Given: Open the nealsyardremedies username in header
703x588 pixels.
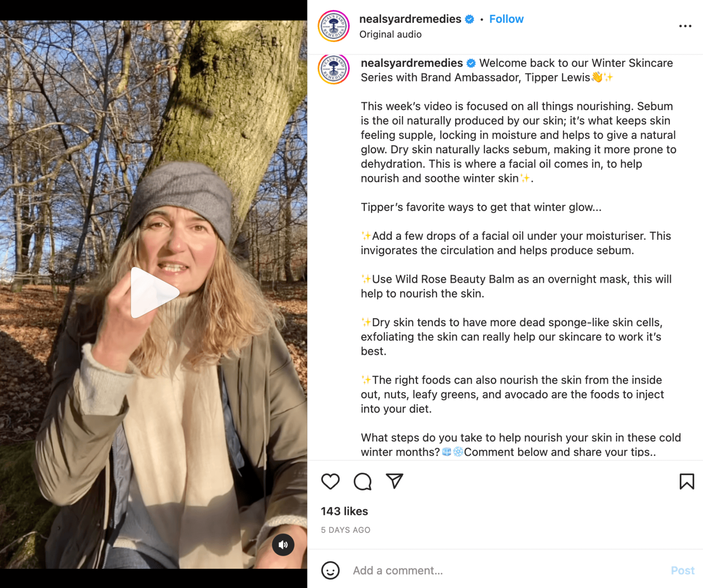Looking at the screenshot, I should (x=410, y=19).
